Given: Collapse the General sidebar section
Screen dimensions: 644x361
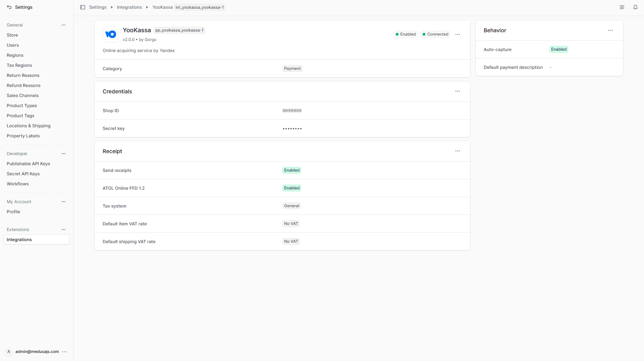Looking at the screenshot, I should pos(63,25).
